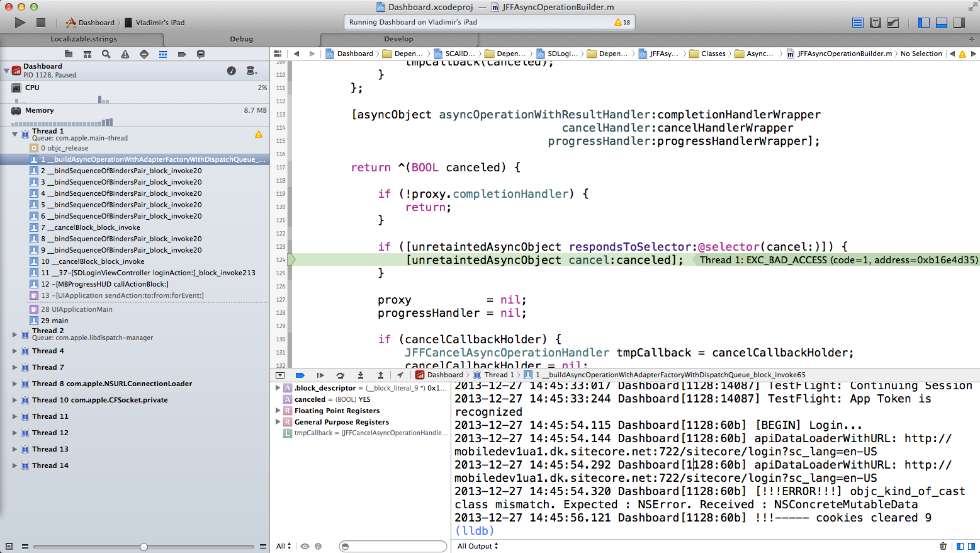The height and width of the screenshot is (553, 980).
Task: Open the Issue navigator warning icon
Action: pyautogui.click(x=125, y=54)
